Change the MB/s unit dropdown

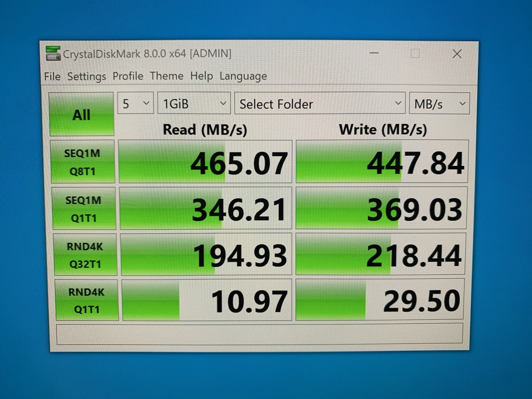439,103
